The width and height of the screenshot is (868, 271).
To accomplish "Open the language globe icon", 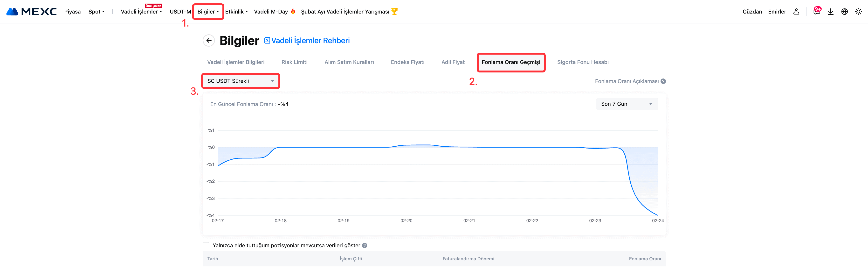I will [844, 12].
